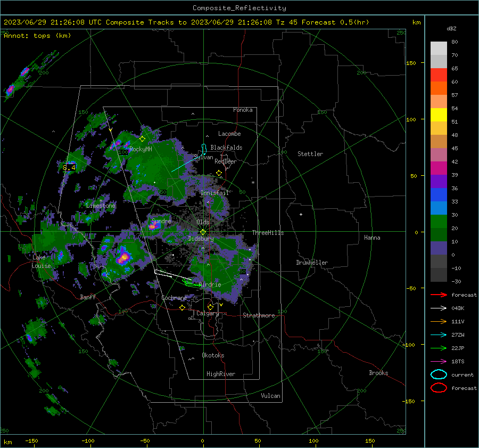The width and height of the screenshot is (479, 448).
Task: Select the yellow 51-54 dBZ color swatch
Action: 439,115
